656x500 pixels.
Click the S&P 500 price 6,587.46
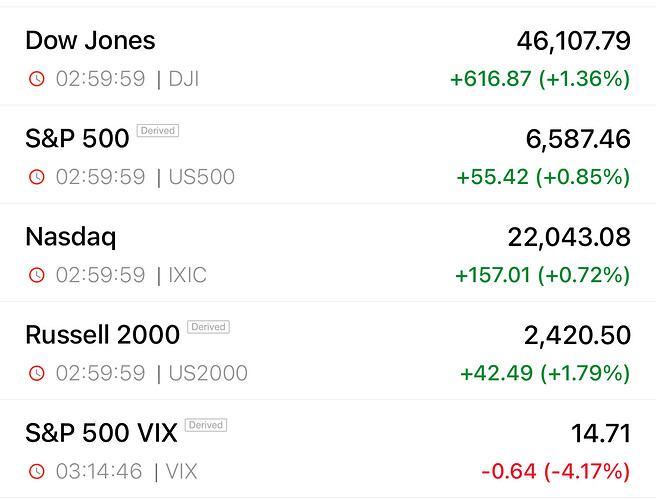578,139
